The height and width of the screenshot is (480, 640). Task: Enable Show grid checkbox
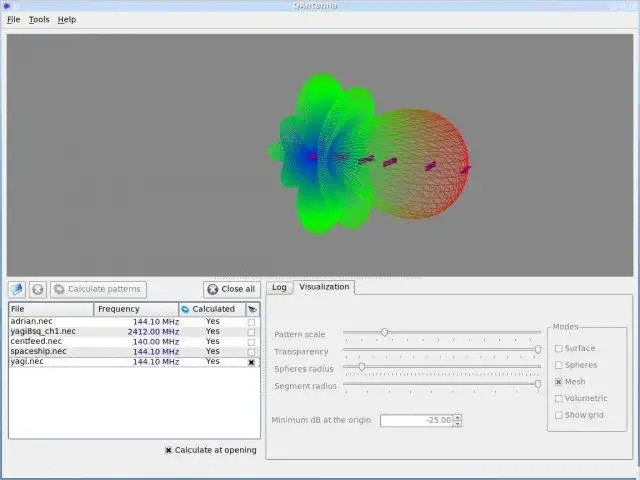click(559, 415)
